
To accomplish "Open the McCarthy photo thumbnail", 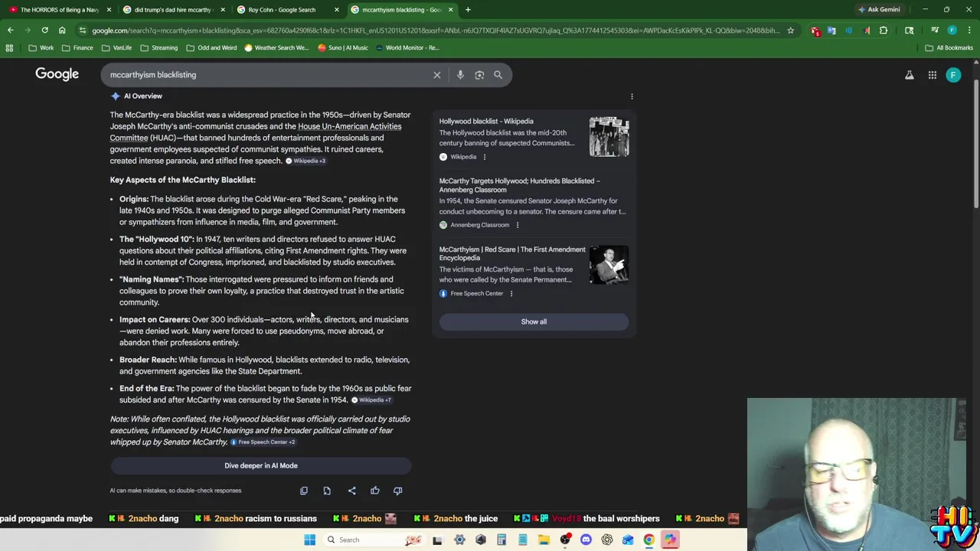I will (x=609, y=265).
